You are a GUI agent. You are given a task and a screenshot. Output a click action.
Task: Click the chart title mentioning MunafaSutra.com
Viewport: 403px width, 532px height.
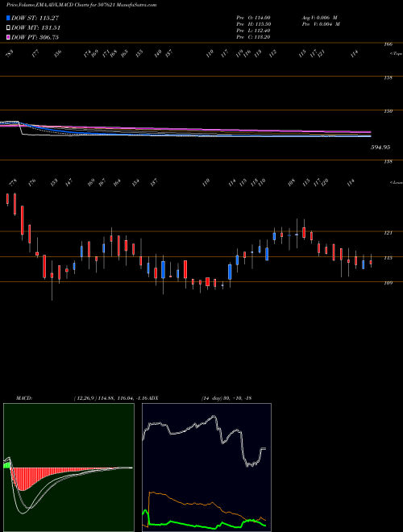coord(81,6)
